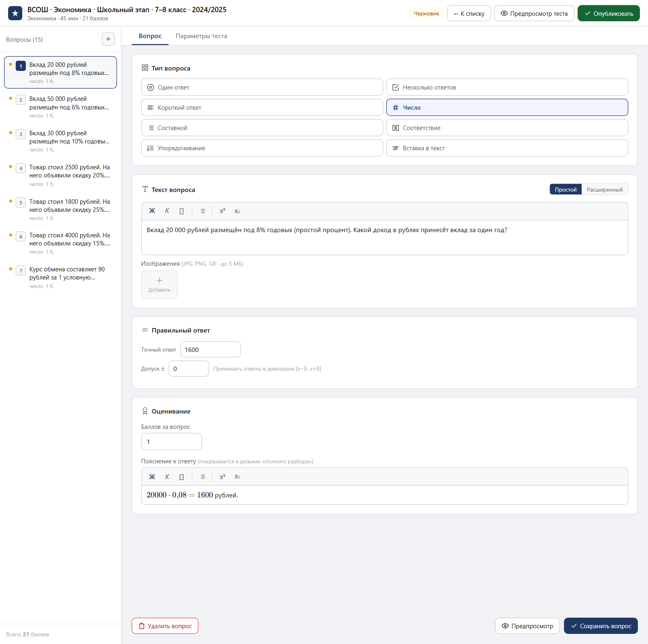The image size is (648, 644).
Task: Click into the question text editing area
Action: click(x=385, y=237)
